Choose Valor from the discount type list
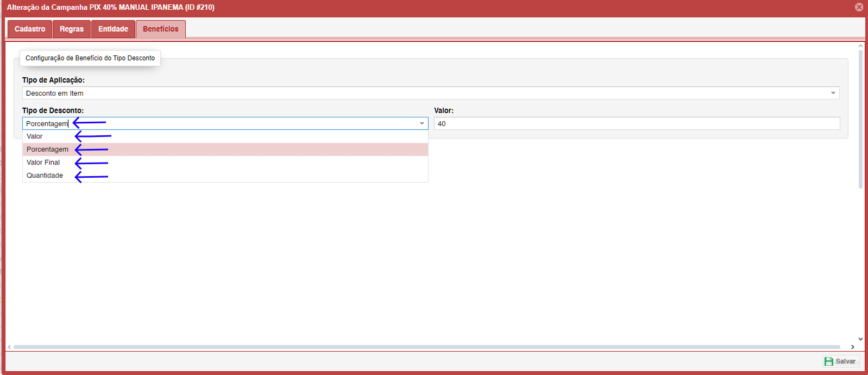This screenshot has height=375, width=868. click(35, 136)
